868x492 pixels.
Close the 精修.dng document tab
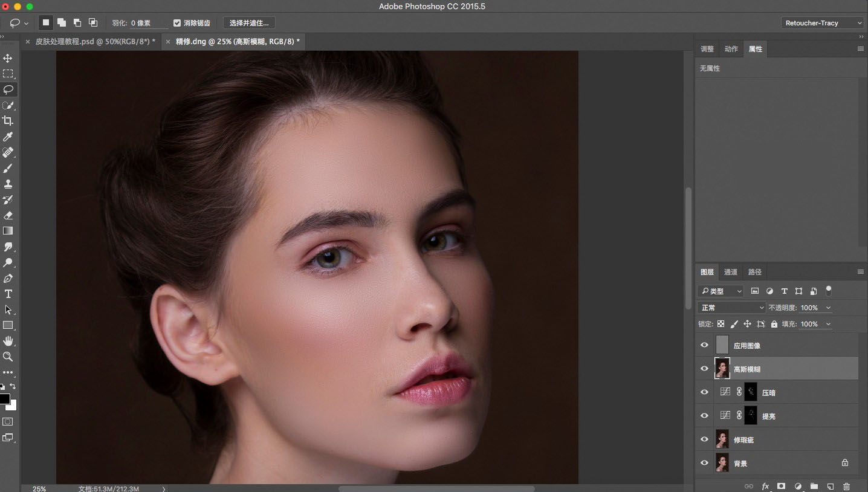tap(167, 42)
